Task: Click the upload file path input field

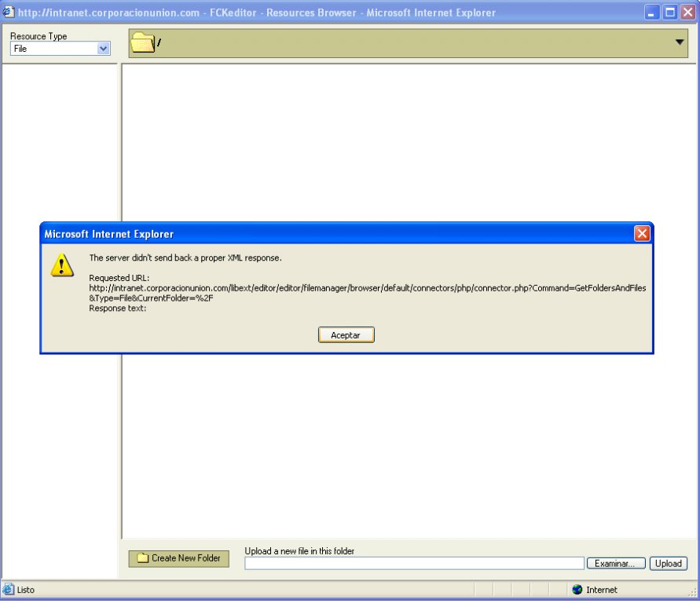Action: click(414, 563)
